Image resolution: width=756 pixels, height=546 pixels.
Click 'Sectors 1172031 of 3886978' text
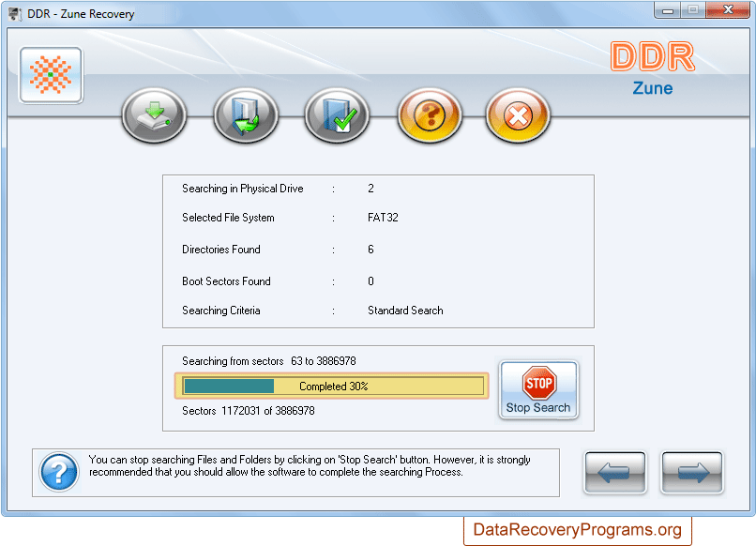coord(249,411)
